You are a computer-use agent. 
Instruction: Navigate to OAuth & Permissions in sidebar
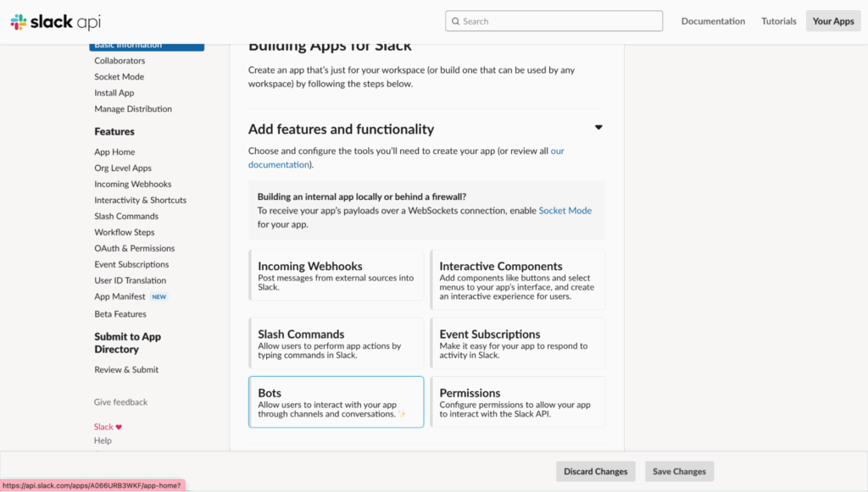pyautogui.click(x=134, y=248)
